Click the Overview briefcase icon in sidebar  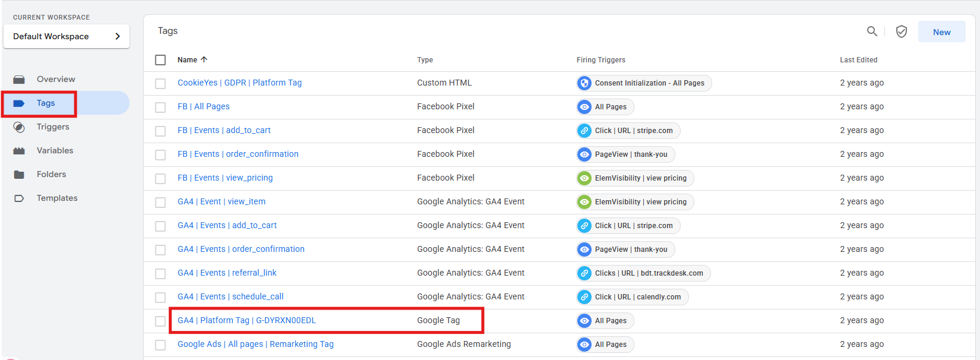(19, 80)
